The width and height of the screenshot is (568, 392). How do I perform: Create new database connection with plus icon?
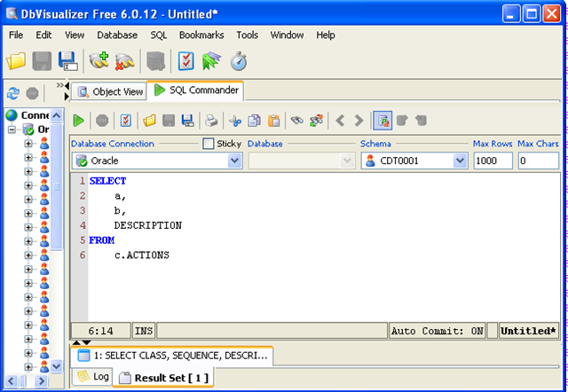99,60
